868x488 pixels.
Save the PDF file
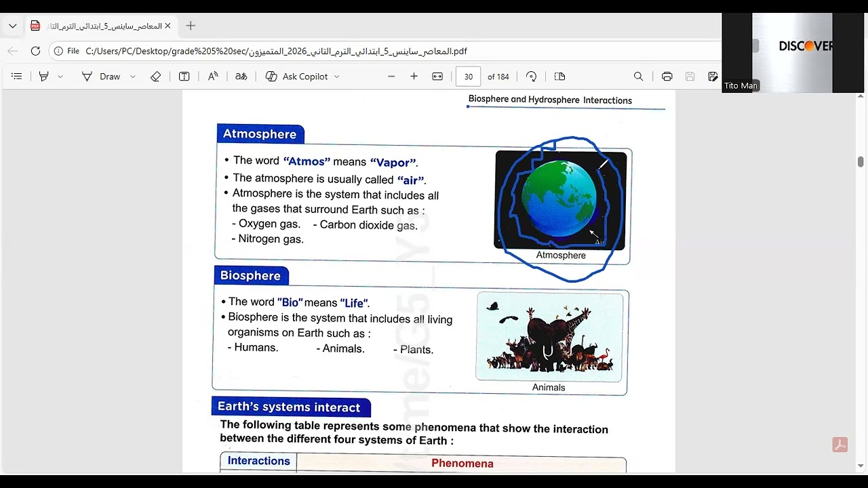coord(690,77)
